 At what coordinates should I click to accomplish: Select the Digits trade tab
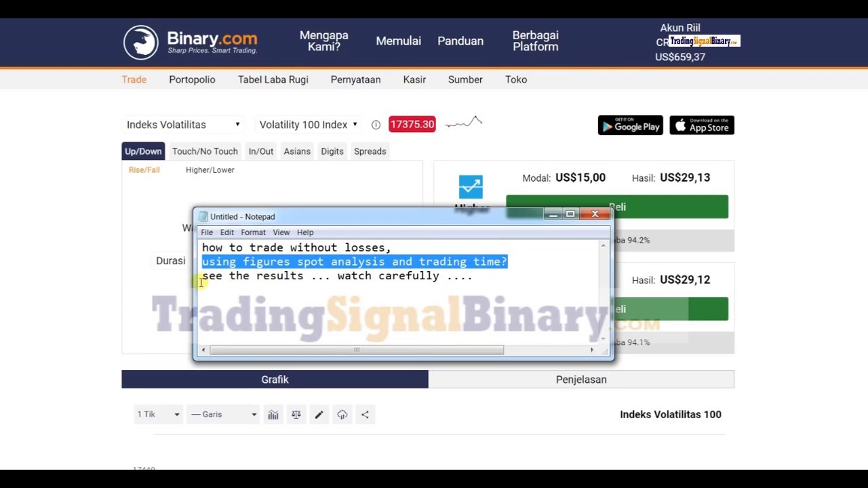tap(332, 151)
